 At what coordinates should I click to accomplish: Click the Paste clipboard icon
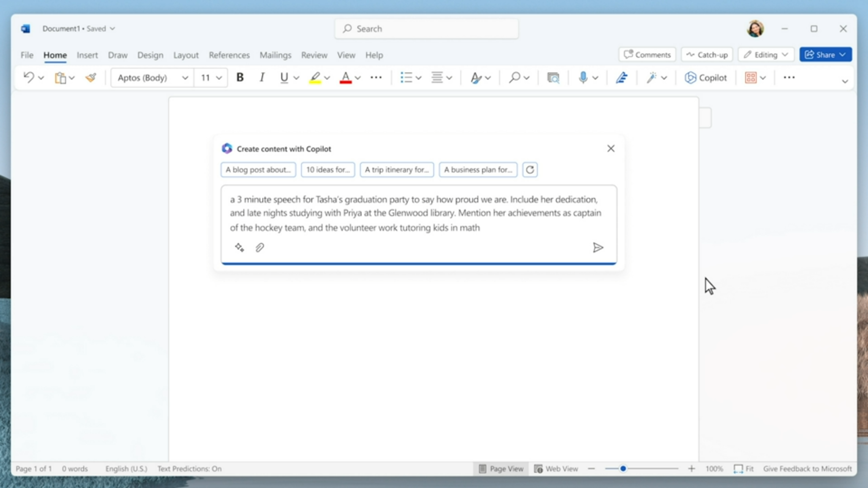point(60,78)
